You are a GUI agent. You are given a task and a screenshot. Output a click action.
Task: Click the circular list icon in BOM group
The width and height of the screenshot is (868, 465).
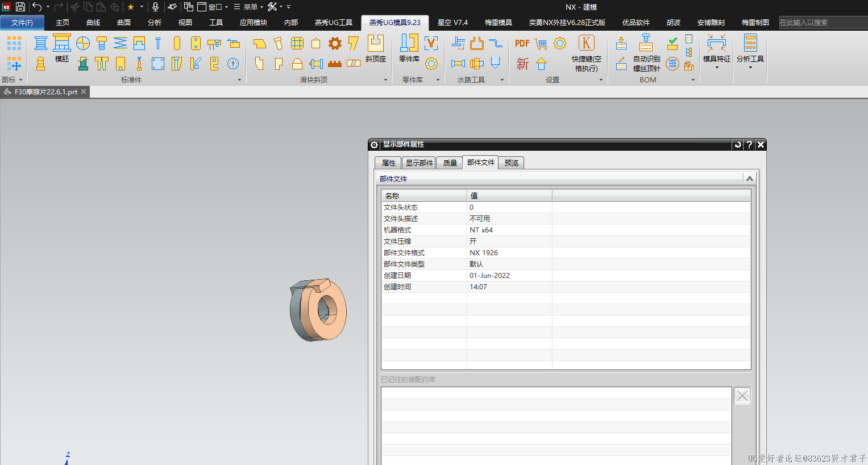672,64
